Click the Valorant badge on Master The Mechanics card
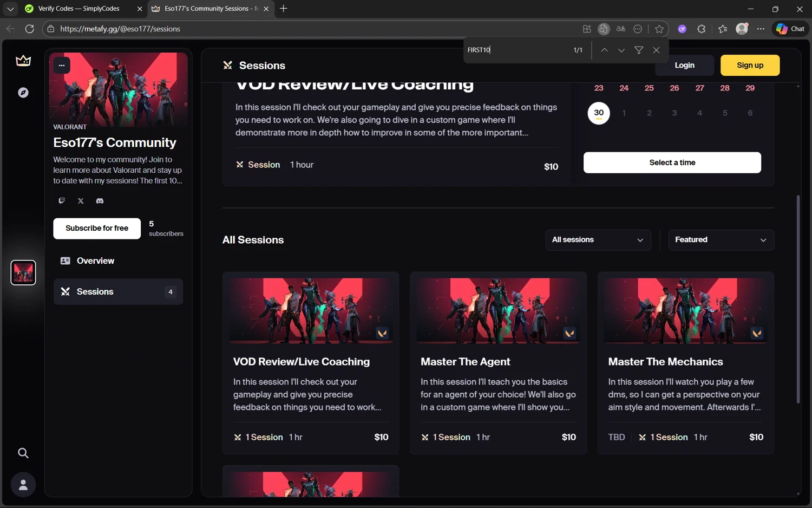This screenshot has height=508, width=812. tap(757, 333)
